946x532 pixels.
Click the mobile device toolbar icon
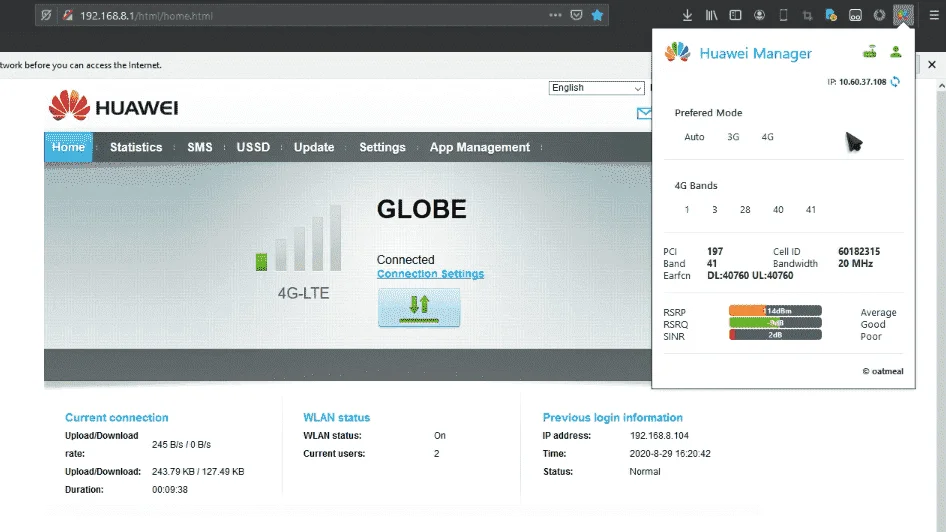(783, 16)
